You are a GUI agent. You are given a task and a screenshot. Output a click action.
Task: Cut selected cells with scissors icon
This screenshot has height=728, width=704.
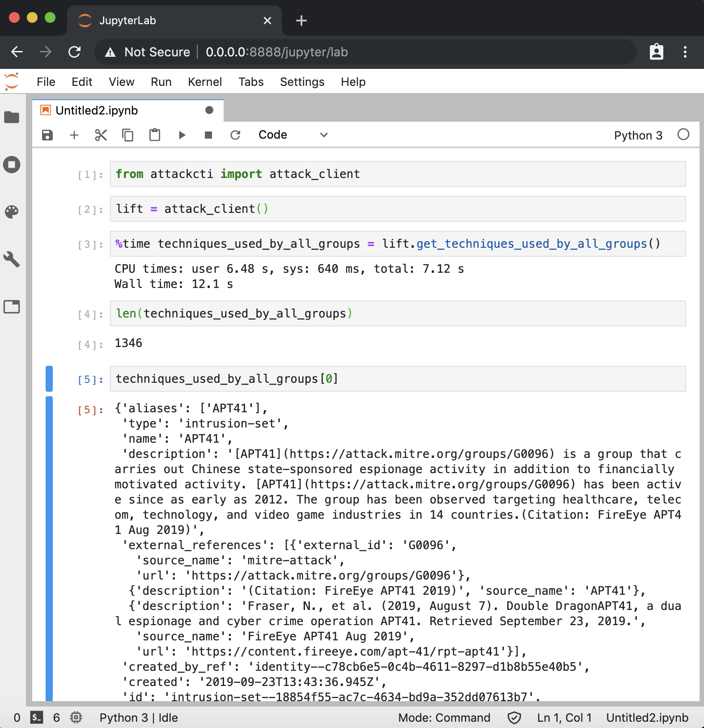(101, 135)
